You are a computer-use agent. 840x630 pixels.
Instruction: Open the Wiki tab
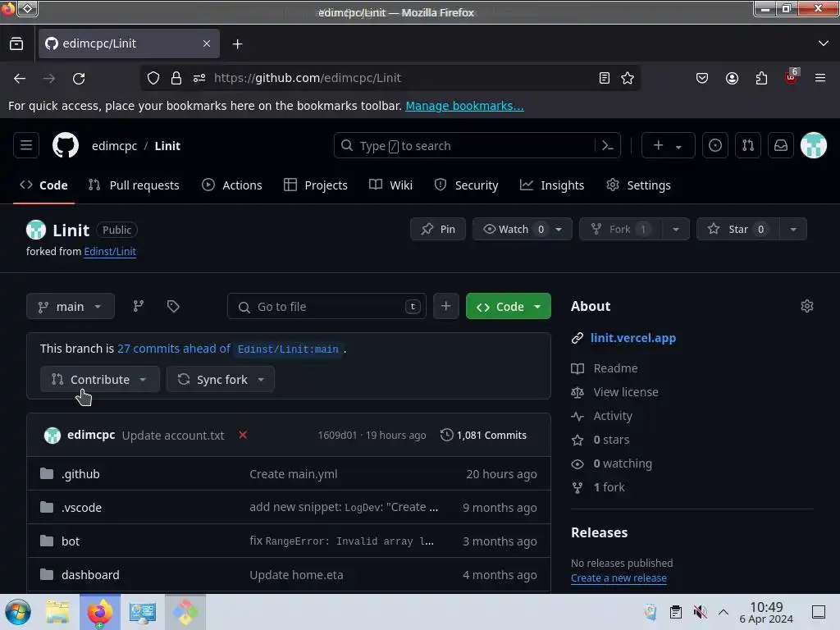tap(390, 185)
